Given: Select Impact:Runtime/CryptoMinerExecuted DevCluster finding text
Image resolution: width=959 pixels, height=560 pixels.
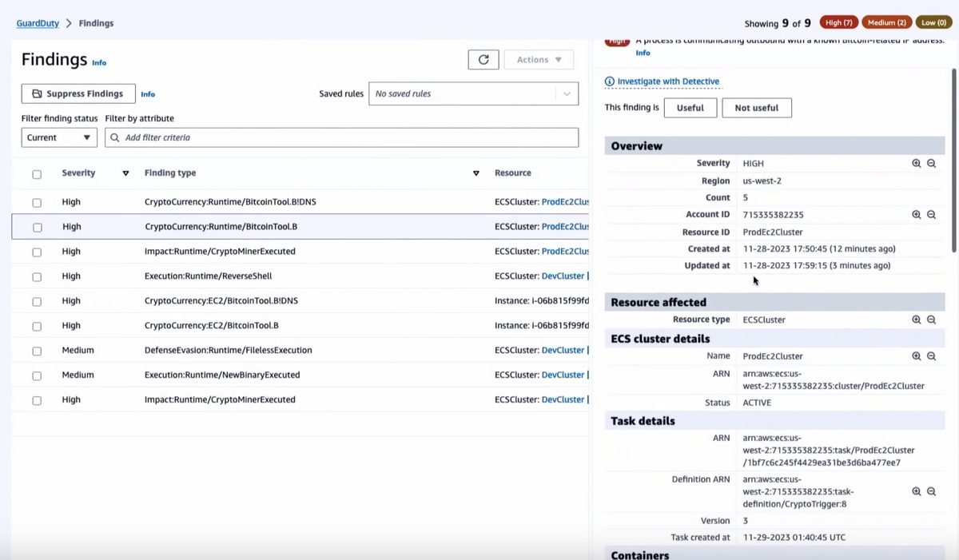Looking at the screenshot, I should pyautogui.click(x=220, y=399).
